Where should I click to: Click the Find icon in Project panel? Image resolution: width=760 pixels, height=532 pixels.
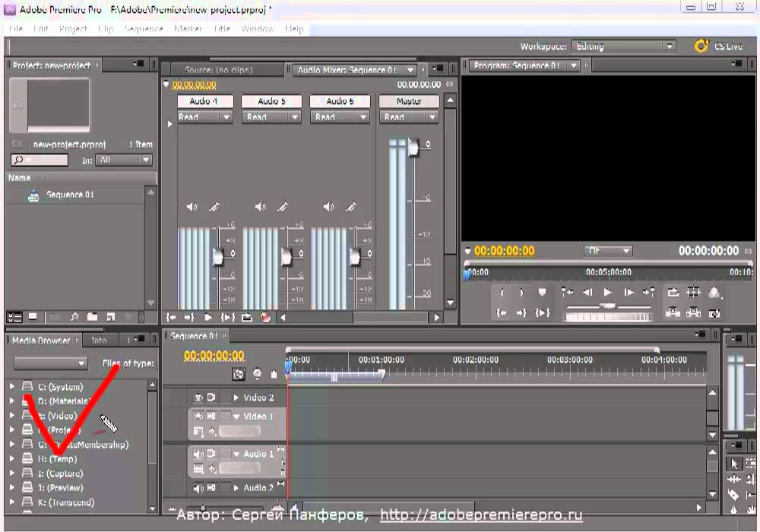pyautogui.click(x=74, y=317)
